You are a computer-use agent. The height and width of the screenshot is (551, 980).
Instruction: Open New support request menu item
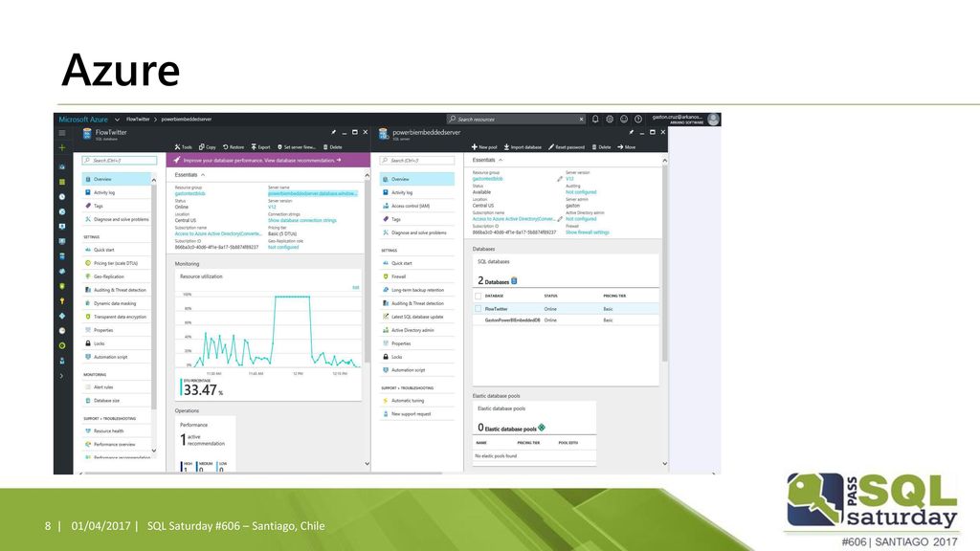(417, 413)
